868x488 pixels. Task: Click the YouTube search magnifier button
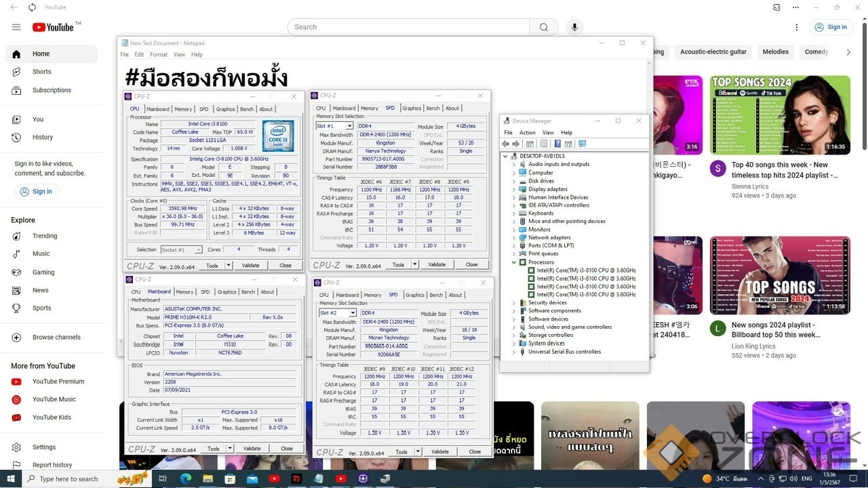pos(544,27)
